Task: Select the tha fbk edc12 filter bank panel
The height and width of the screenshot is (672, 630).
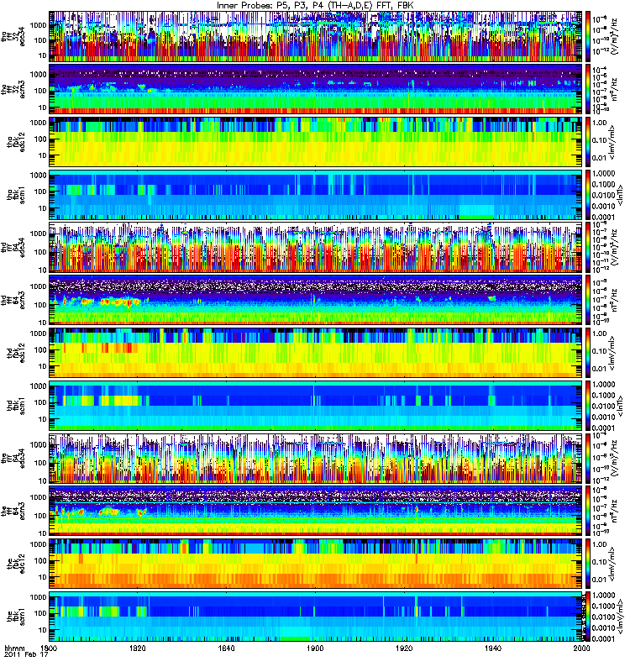Action: tap(316, 142)
